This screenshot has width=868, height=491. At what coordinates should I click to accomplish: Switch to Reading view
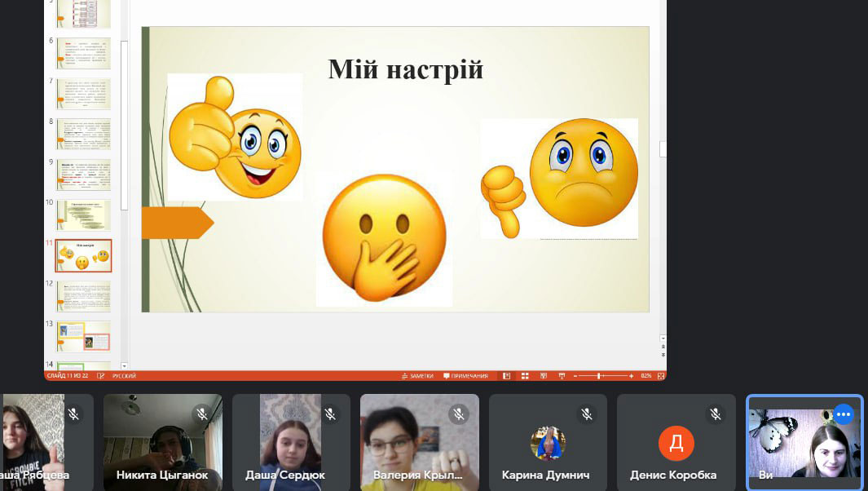[x=544, y=376]
